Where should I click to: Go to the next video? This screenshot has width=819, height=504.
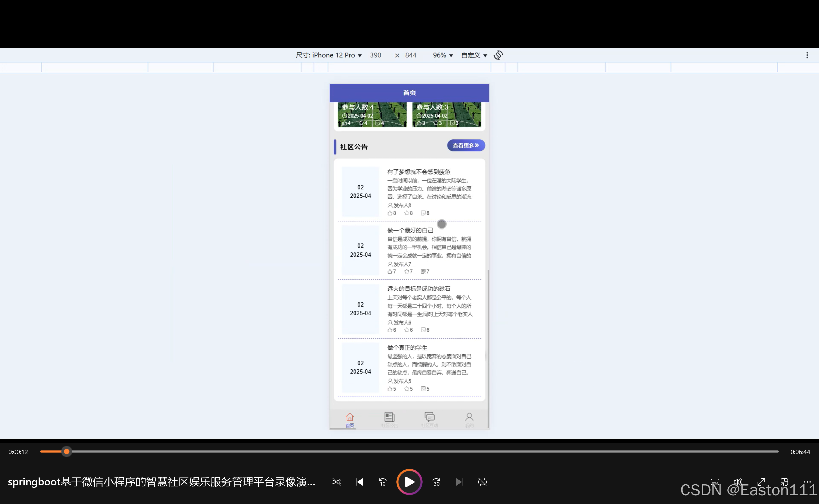[459, 482]
